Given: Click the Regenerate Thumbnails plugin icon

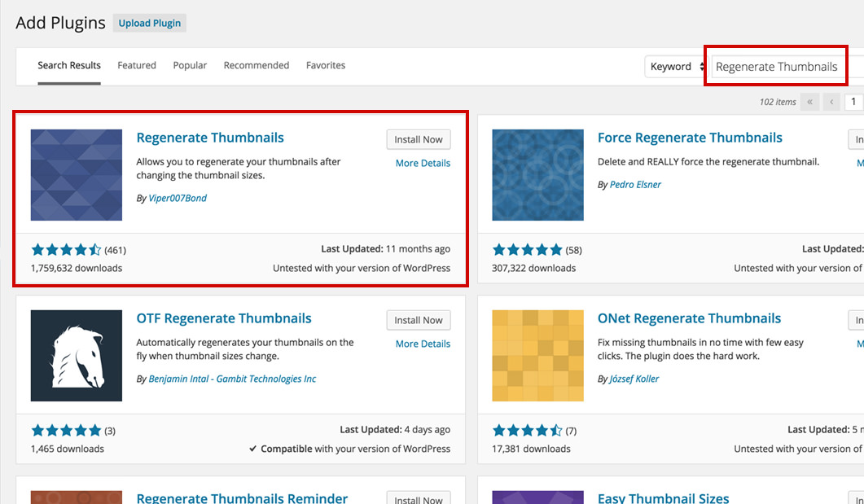Looking at the screenshot, I should [76, 175].
